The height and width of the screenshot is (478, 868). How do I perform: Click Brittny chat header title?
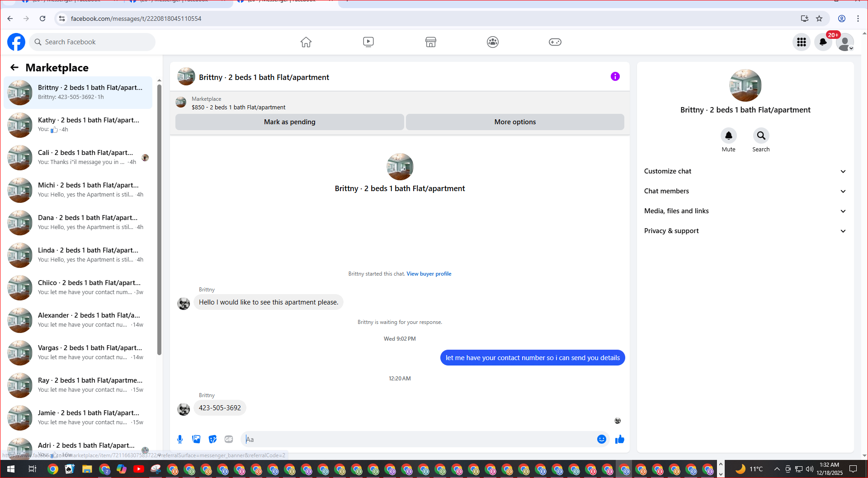[264, 77]
